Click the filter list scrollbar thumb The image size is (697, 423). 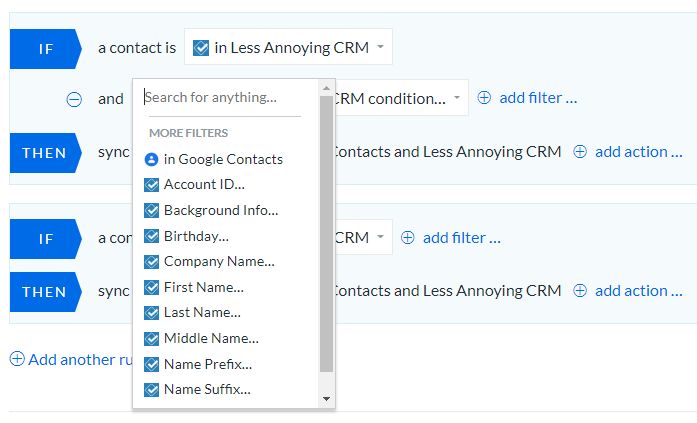[326, 234]
